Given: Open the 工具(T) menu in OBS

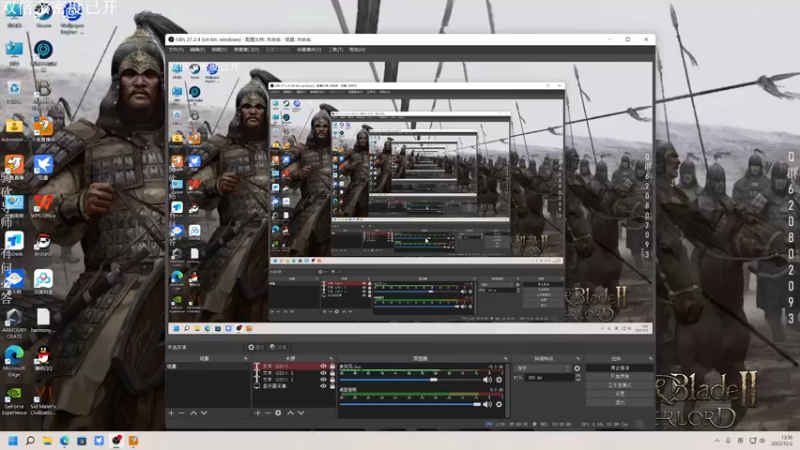Looking at the screenshot, I should click(x=336, y=49).
